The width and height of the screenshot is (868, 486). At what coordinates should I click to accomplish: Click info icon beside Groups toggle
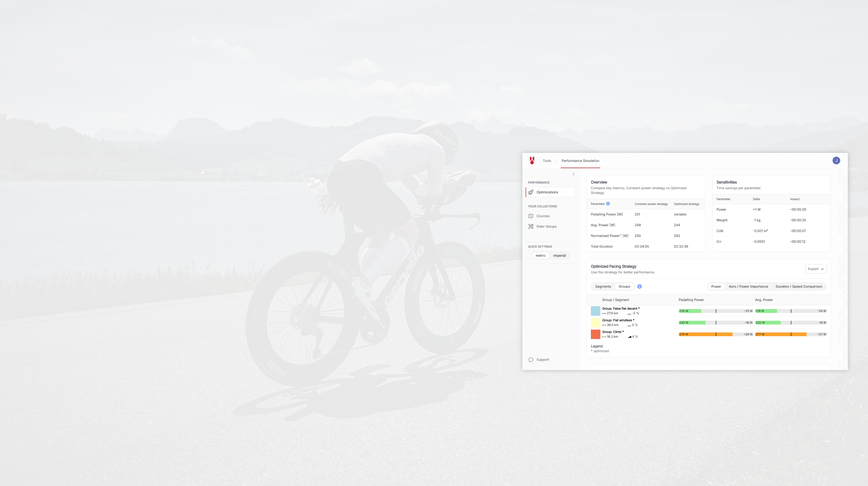[639, 287]
